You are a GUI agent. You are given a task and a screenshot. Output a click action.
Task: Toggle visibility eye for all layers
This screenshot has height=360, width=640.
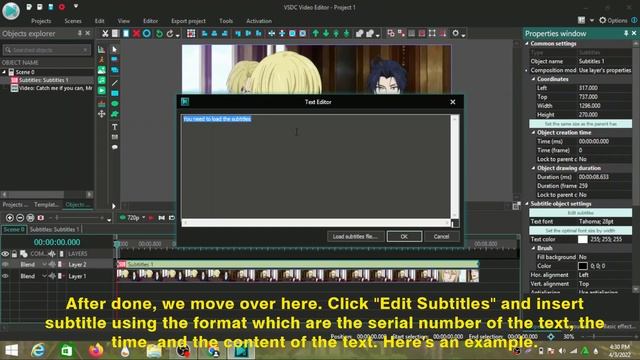click(x=5, y=254)
